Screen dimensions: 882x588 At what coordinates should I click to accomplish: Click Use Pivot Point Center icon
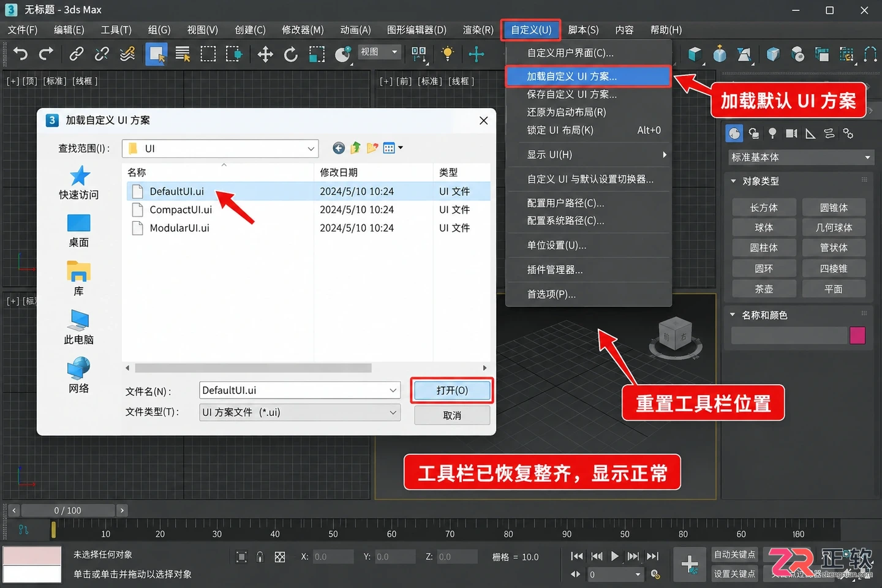pos(419,54)
